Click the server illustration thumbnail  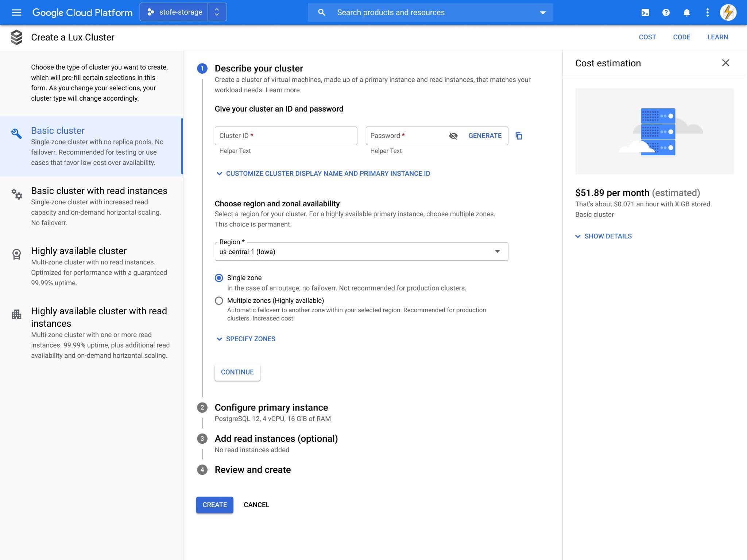[654, 131]
